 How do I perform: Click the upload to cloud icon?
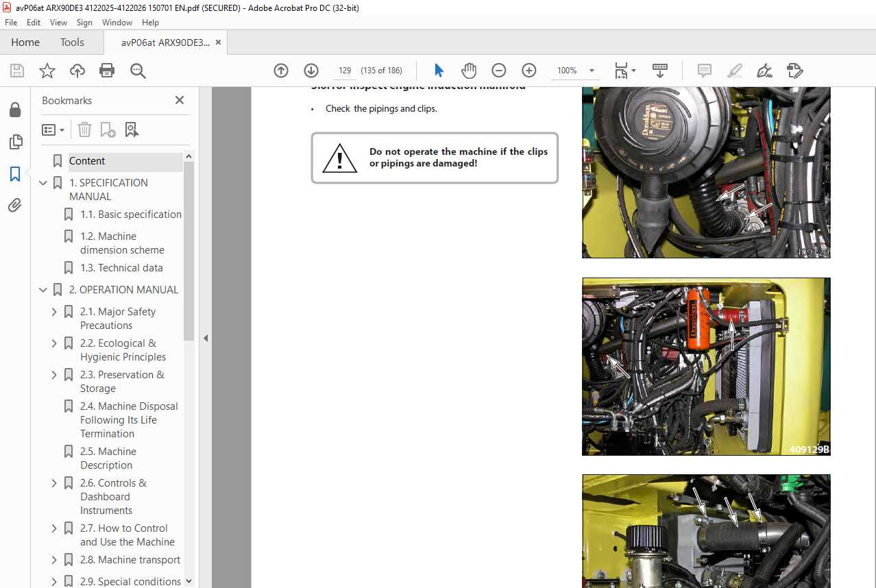(77, 71)
